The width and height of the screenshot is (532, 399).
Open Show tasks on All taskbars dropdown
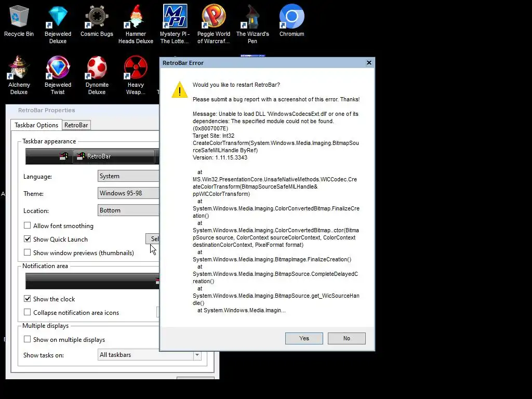[150, 355]
